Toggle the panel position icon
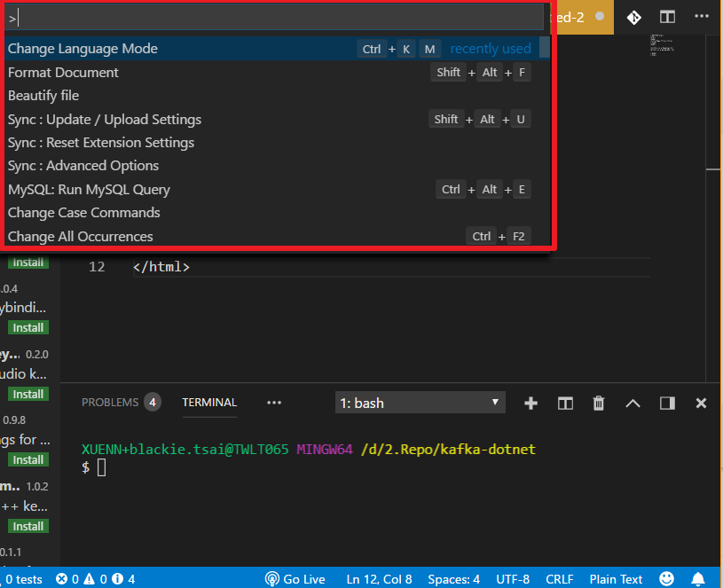 pyautogui.click(x=667, y=403)
